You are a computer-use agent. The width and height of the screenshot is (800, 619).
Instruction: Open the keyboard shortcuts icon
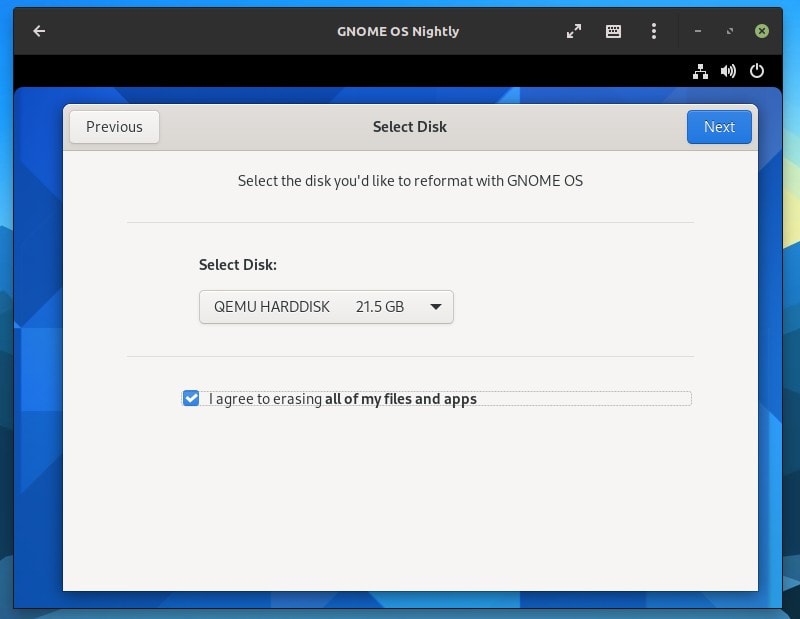pyautogui.click(x=614, y=31)
